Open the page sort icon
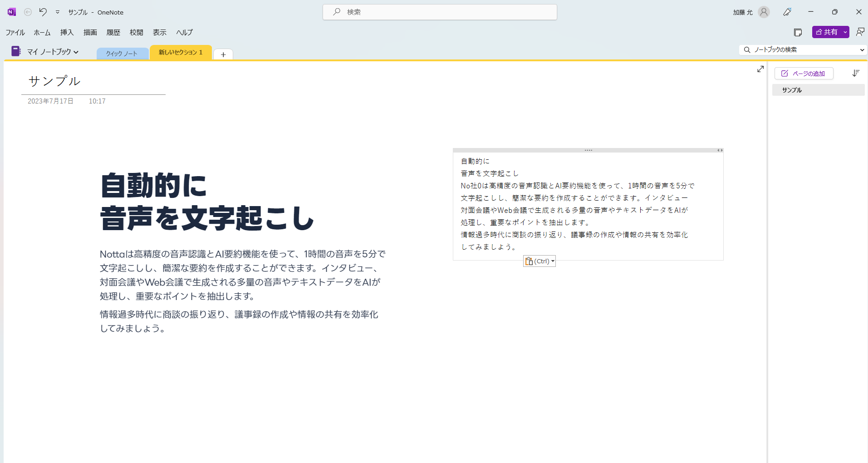This screenshot has width=868, height=463. point(856,73)
